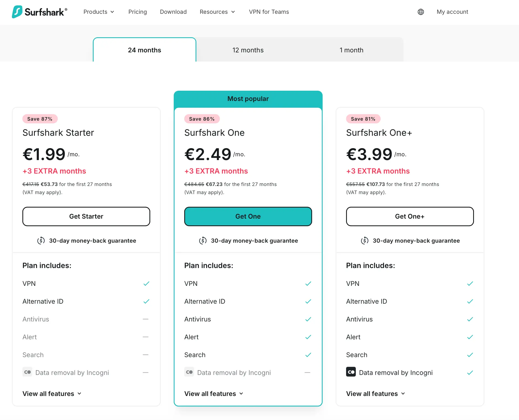Open the Resources dropdown menu
Screen dimensions: 519x420
pos(217,12)
